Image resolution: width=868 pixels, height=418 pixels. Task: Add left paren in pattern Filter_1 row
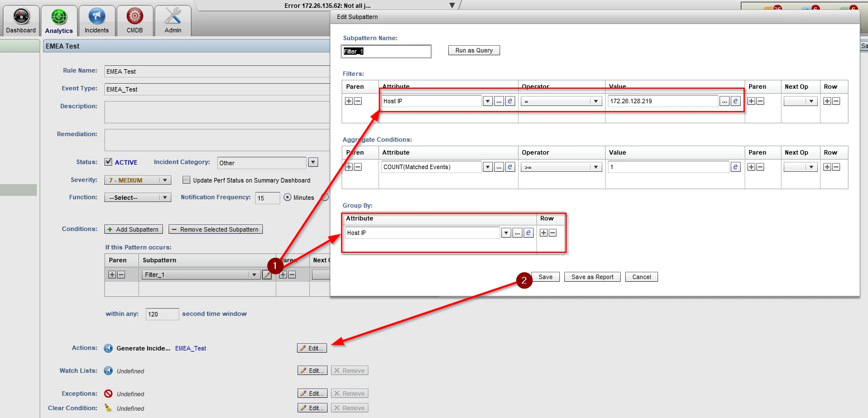click(112, 275)
